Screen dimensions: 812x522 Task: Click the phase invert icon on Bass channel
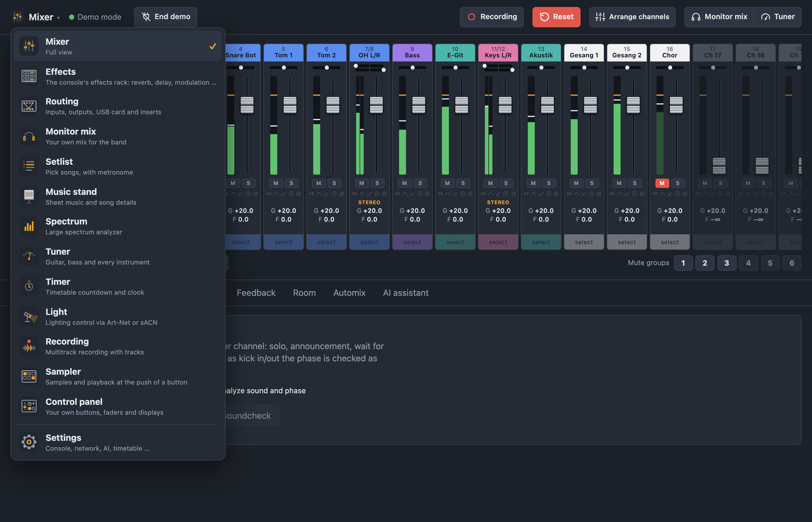pos(427,194)
